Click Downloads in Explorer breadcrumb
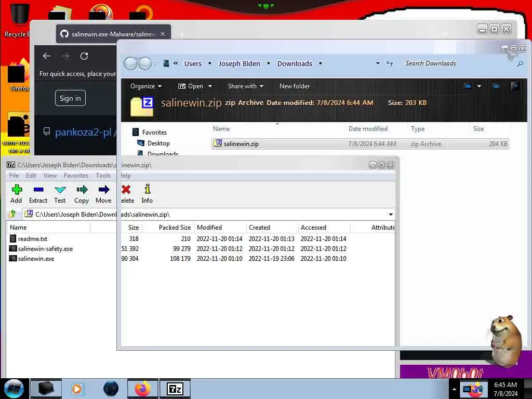 pos(295,63)
